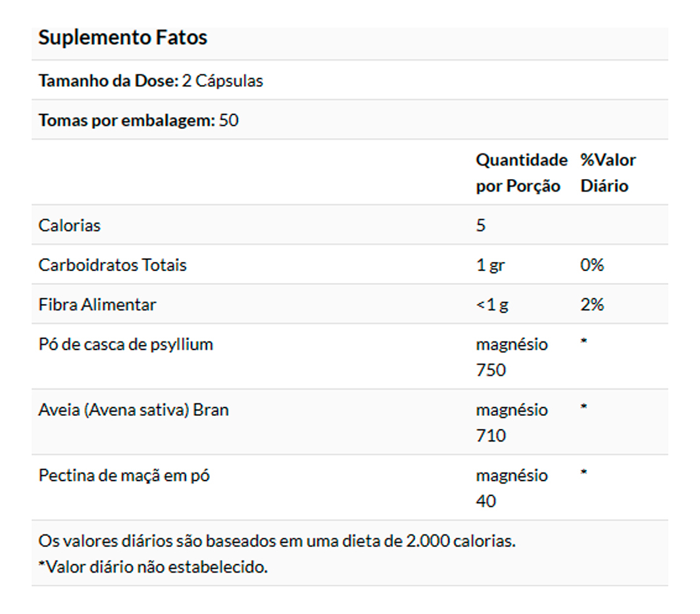Select the Calorias row label
The height and width of the screenshot is (614, 700).
[70, 226]
